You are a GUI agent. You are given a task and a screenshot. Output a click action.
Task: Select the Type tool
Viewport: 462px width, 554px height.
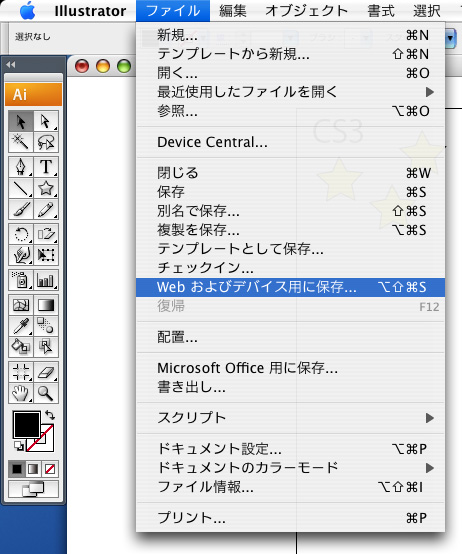[46, 167]
